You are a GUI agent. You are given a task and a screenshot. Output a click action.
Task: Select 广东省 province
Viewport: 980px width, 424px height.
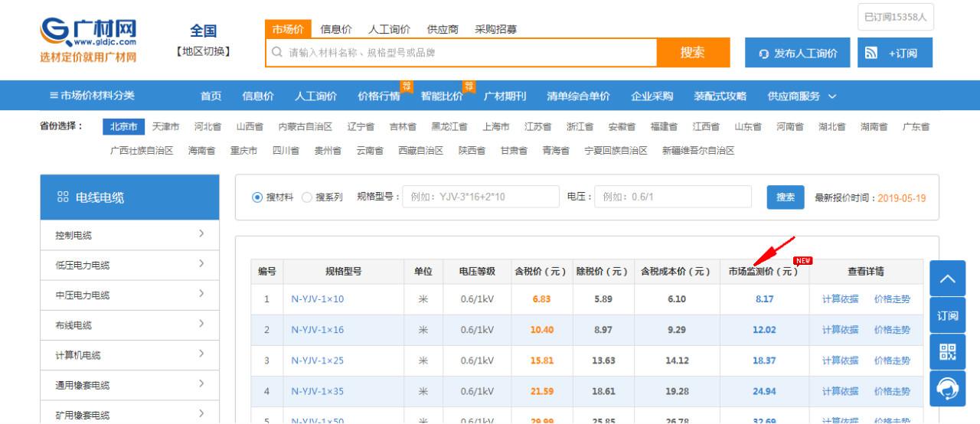(x=916, y=126)
